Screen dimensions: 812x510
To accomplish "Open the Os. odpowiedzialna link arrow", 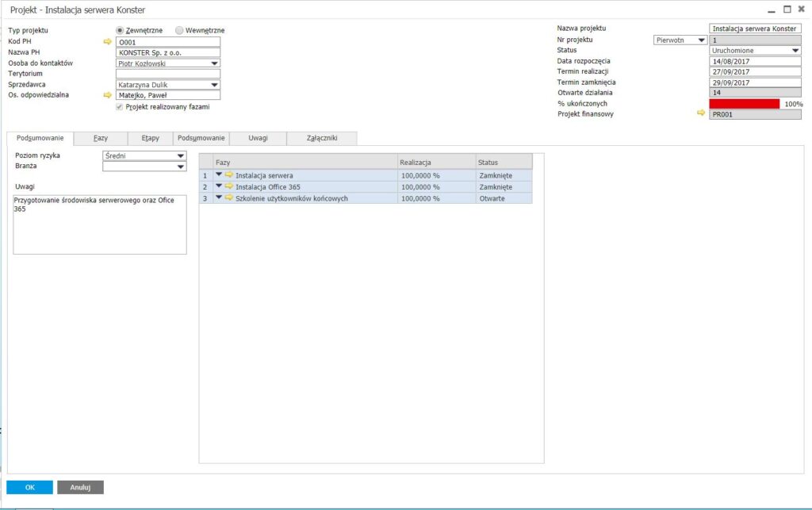I will (109, 95).
